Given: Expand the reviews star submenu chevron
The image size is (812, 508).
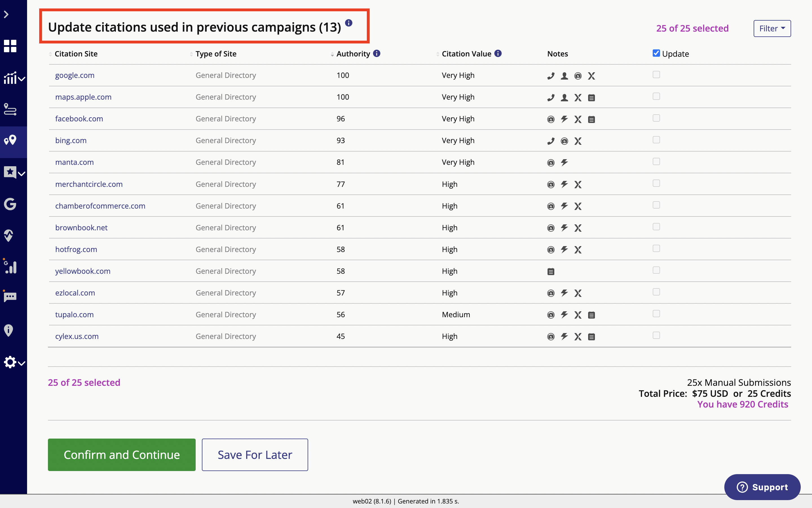Looking at the screenshot, I should tap(22, 174).
